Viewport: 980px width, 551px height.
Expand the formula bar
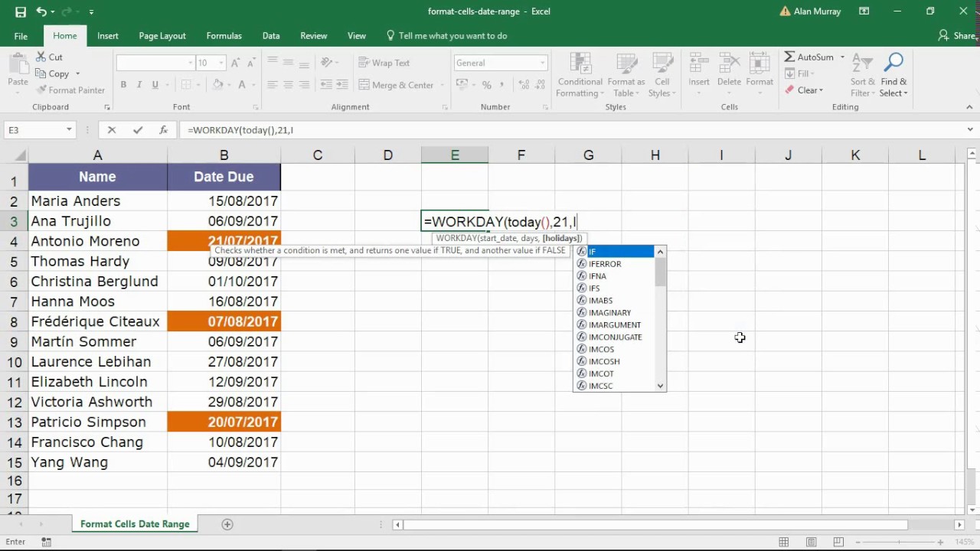point(971,130)
